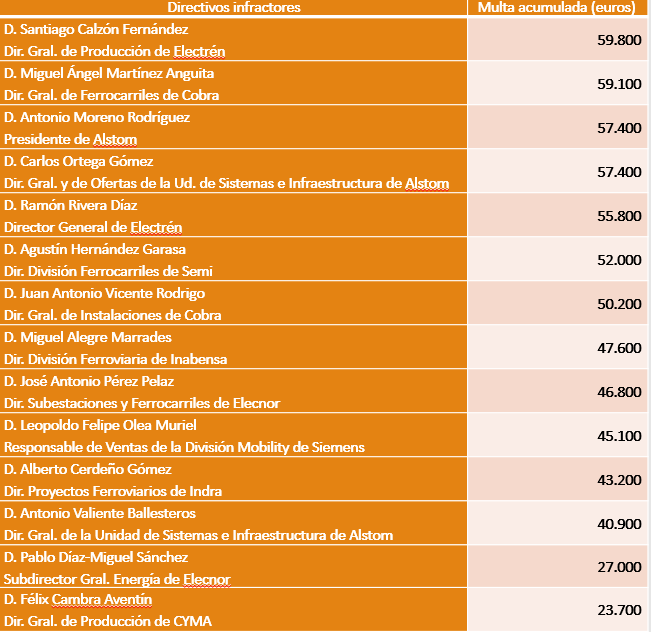This screenshot has height=632, width=651.
Task: Click the name D. Carlos Ortega Gómez
Action: pos(78,162)
